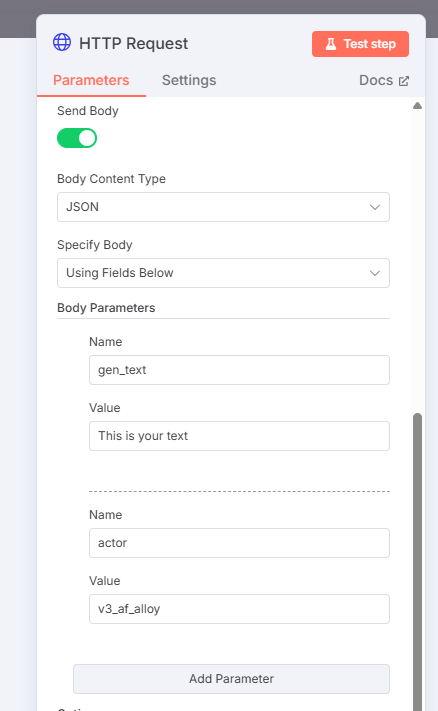Add Parameter to the body parameters
The height and width of the screenshot is (711, 438).
tap(231, 679)
